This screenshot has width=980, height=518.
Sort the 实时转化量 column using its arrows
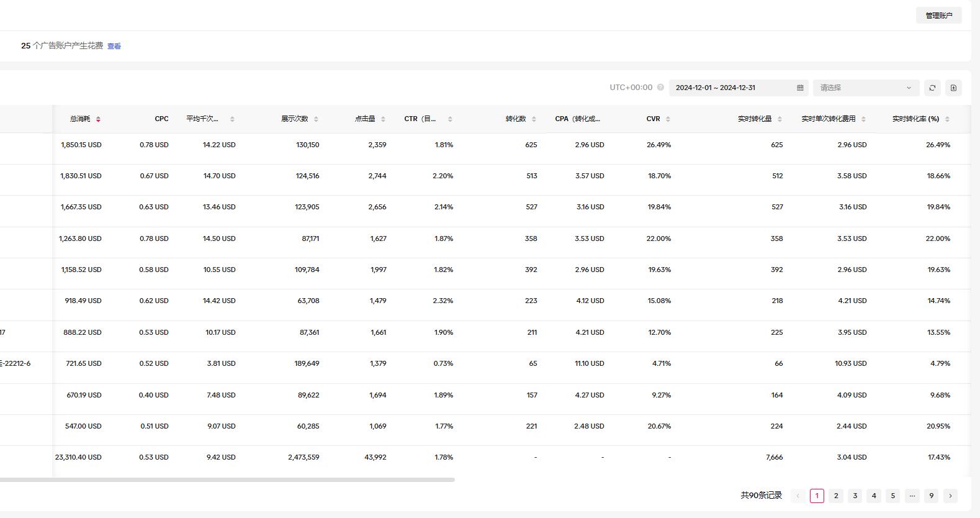780,119
